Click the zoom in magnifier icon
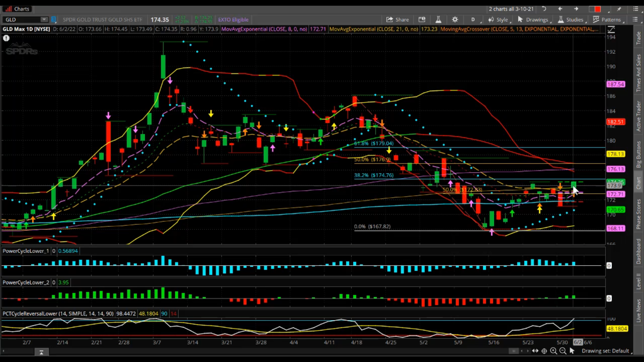This screenshot has height=362, width=644. [553, 351]
